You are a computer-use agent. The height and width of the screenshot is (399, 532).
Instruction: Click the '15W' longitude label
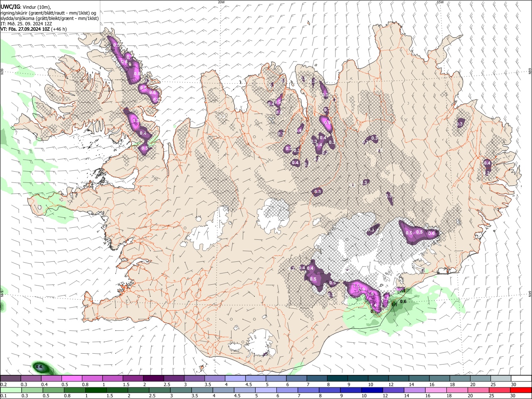[440, 2]
